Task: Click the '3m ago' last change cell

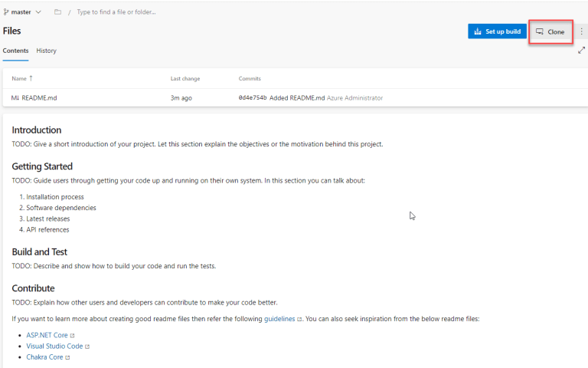Action: point(181,98)
